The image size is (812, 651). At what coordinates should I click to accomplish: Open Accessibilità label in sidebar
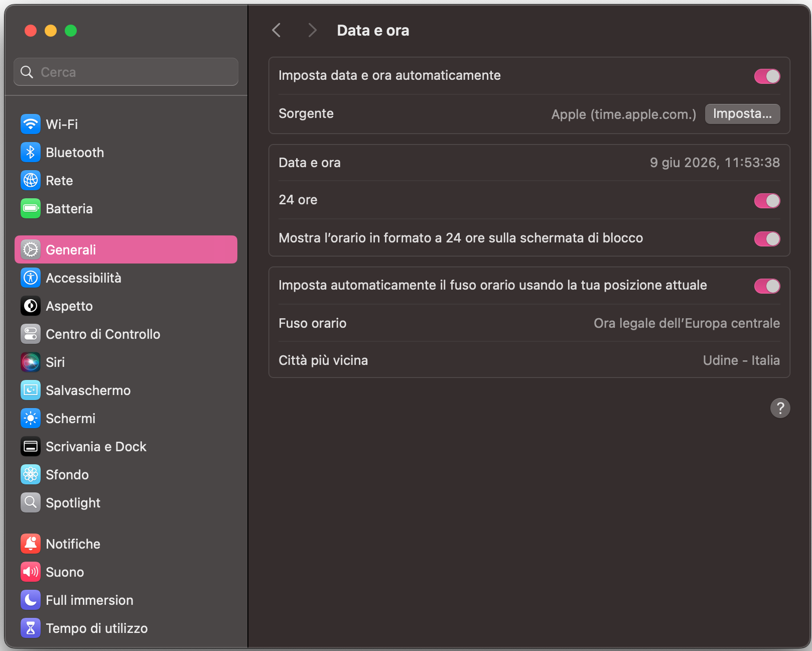(x=83, y=278)
